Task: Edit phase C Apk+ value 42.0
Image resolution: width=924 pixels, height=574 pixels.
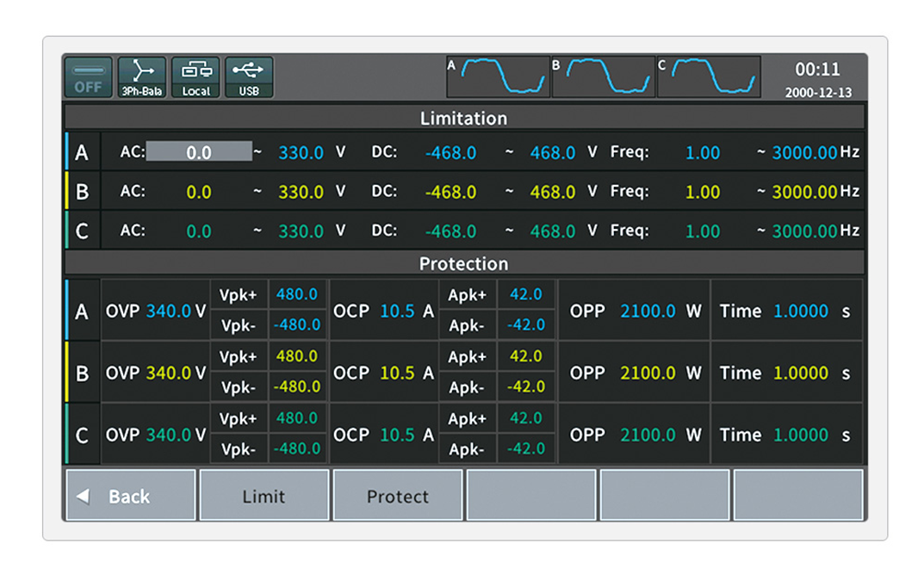Action: [x=525, y=418]
